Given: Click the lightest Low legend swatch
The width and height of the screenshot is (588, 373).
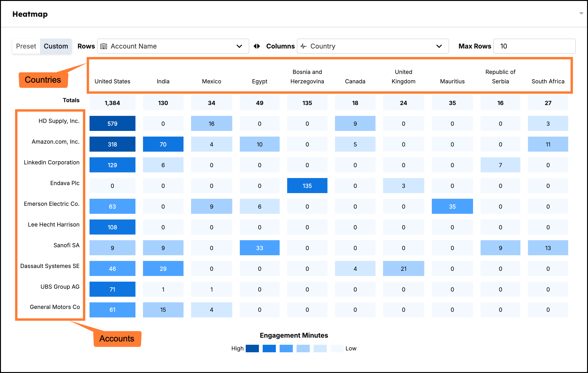Looking at the screenshot, I should click(337, 348).
